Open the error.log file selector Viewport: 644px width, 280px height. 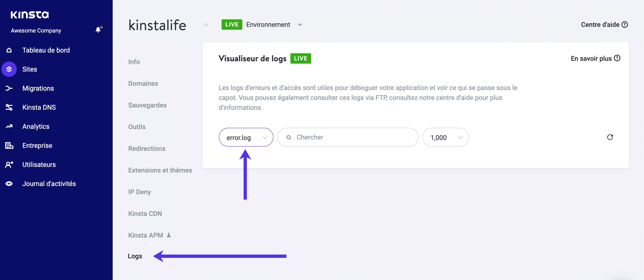246,137
